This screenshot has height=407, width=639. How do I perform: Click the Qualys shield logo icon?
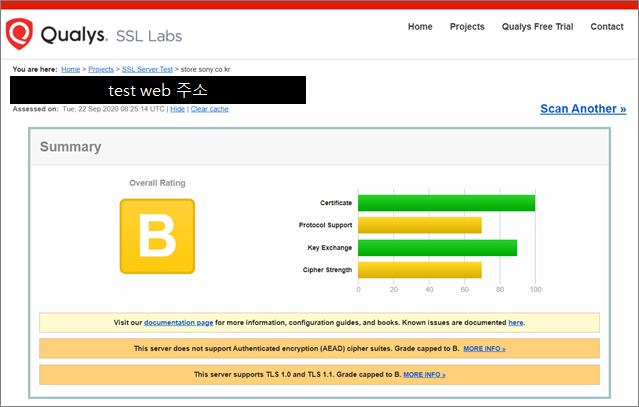[19, 33]
